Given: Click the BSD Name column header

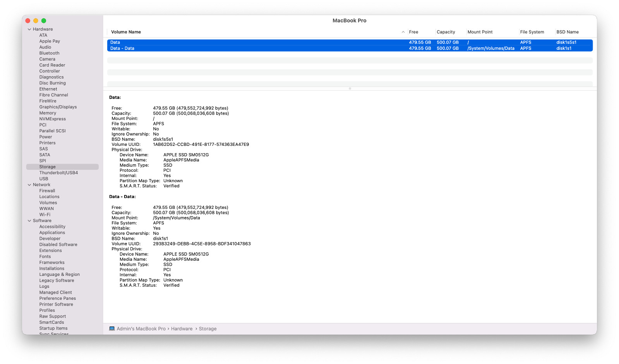Looking at the screenshot, I should coord(568,32).
